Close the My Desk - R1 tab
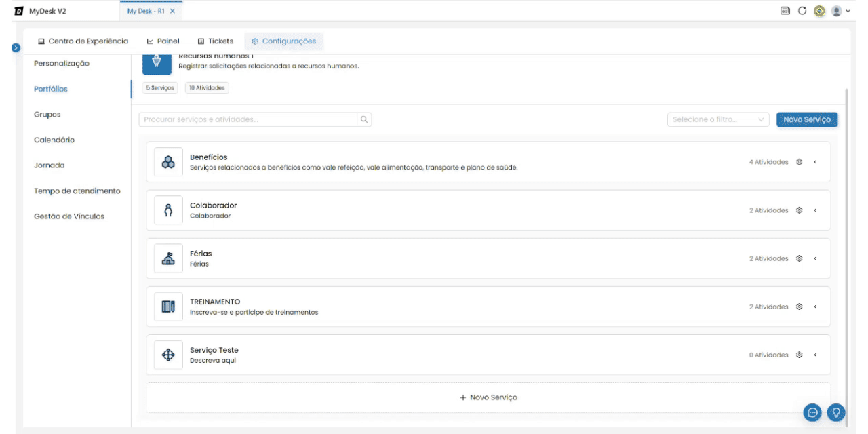The width and height of the screenshot is (868, 434). [x=172, y=11]
